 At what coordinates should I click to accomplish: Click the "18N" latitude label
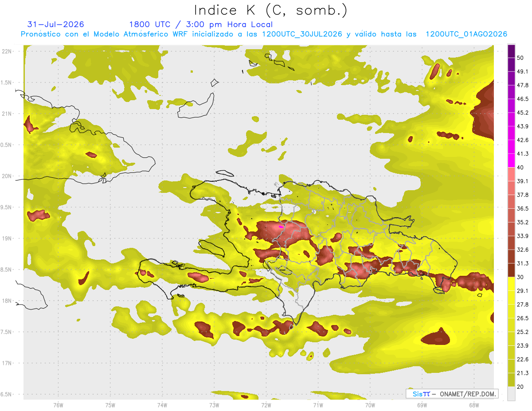pos(7,301)
